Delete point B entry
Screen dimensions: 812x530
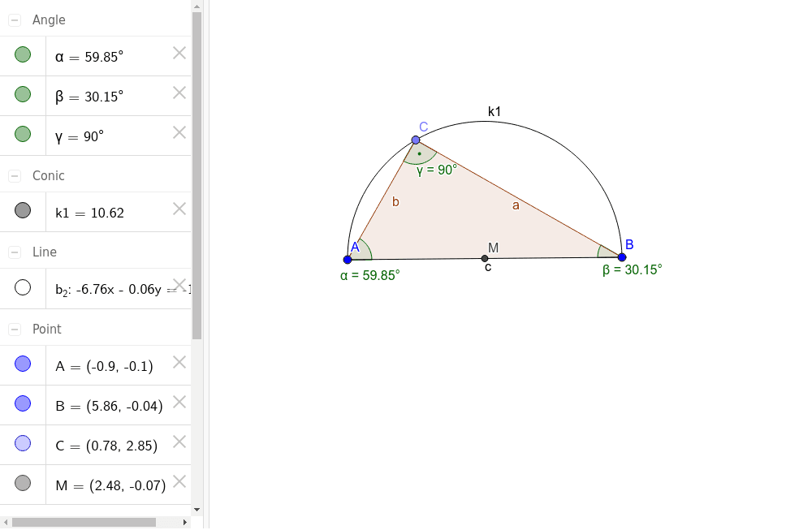pos(179,402)
